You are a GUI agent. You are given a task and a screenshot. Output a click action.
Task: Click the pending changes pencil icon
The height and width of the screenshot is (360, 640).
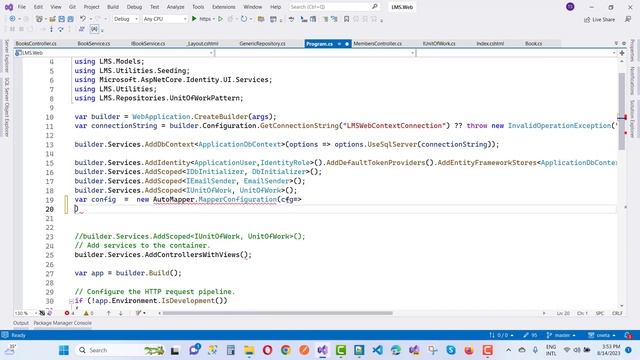tap(526, 335)
